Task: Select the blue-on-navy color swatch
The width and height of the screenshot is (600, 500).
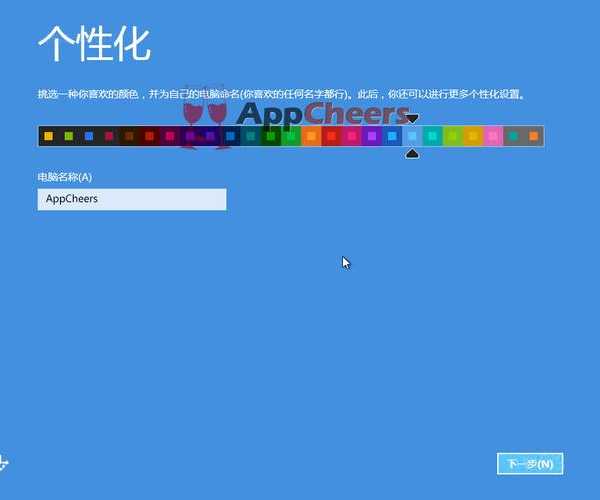Action: coord(230,136)
